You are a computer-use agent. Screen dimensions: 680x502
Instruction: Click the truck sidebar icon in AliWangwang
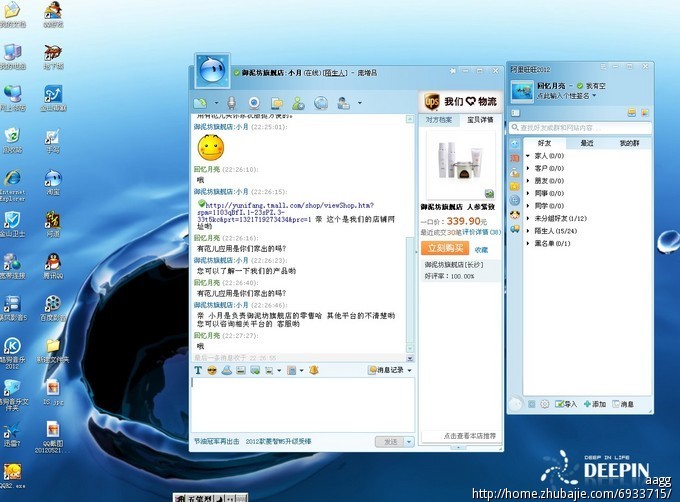point(515,228)
